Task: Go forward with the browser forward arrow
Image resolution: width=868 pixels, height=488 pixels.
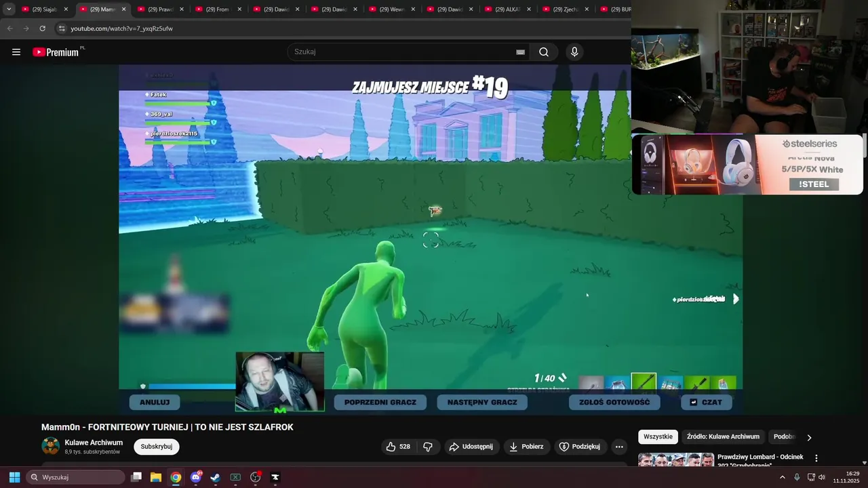Action: (26, 28)
